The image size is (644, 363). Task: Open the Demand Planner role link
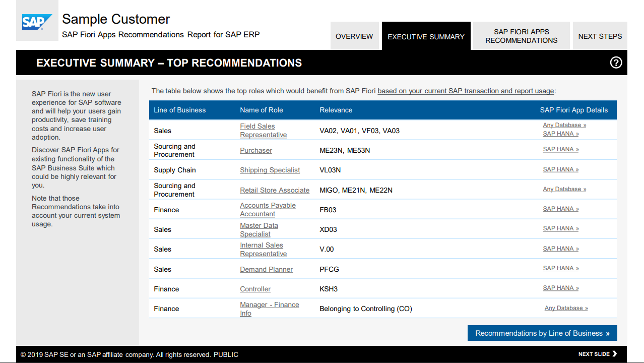coord(266,269)
